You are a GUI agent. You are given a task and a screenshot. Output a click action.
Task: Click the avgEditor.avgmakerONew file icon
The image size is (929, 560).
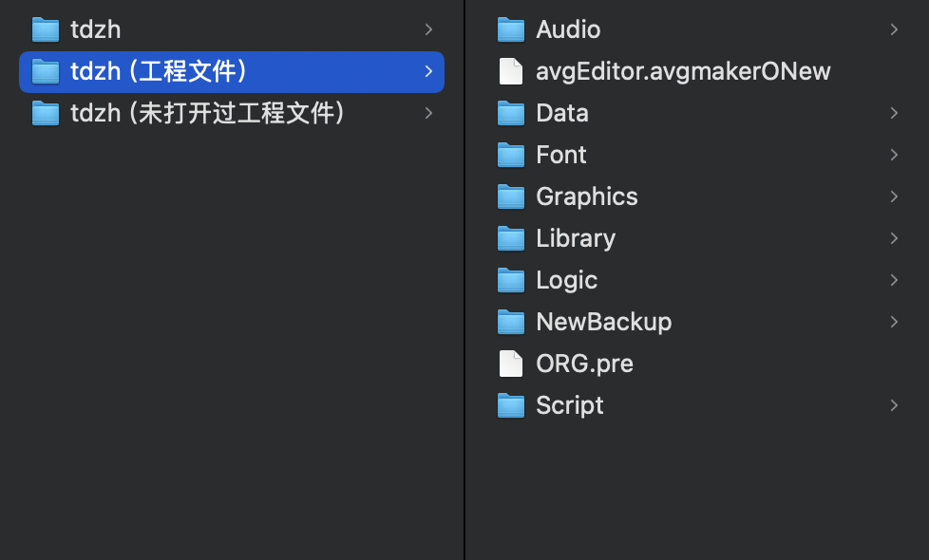[511, 71]
